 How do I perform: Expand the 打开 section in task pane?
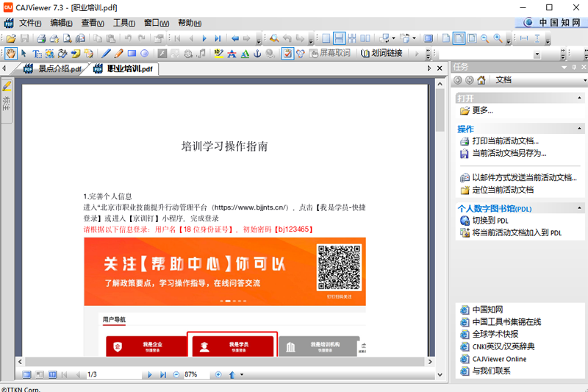[465, 98]
